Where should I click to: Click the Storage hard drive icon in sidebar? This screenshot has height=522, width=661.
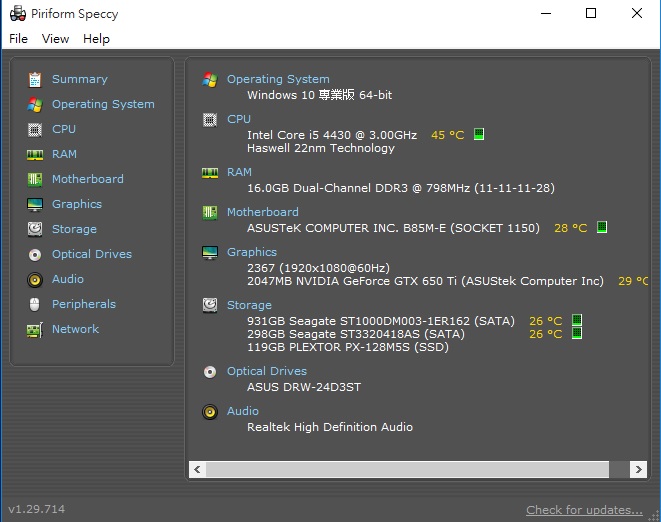pyautogui.click(x=35, y=229)
